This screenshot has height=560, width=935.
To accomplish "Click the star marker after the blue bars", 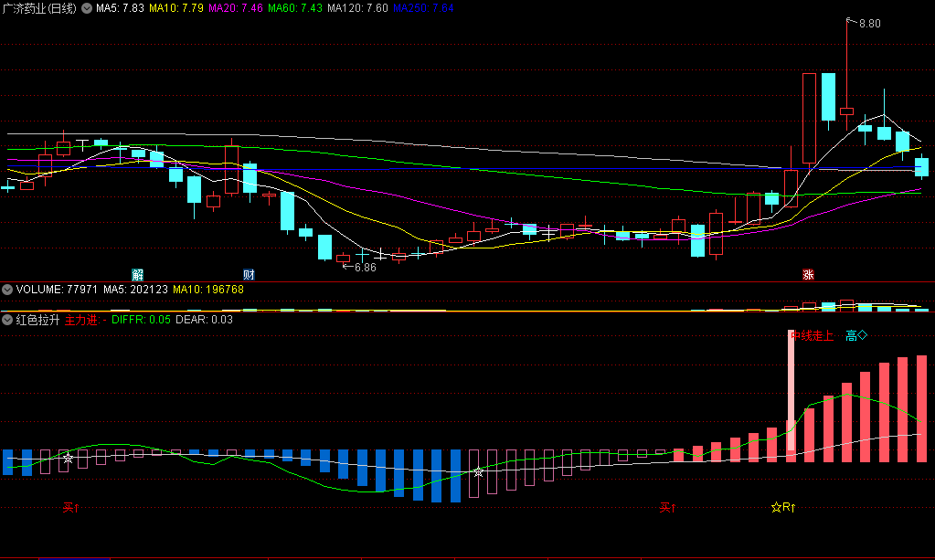I will pos(478,472).
